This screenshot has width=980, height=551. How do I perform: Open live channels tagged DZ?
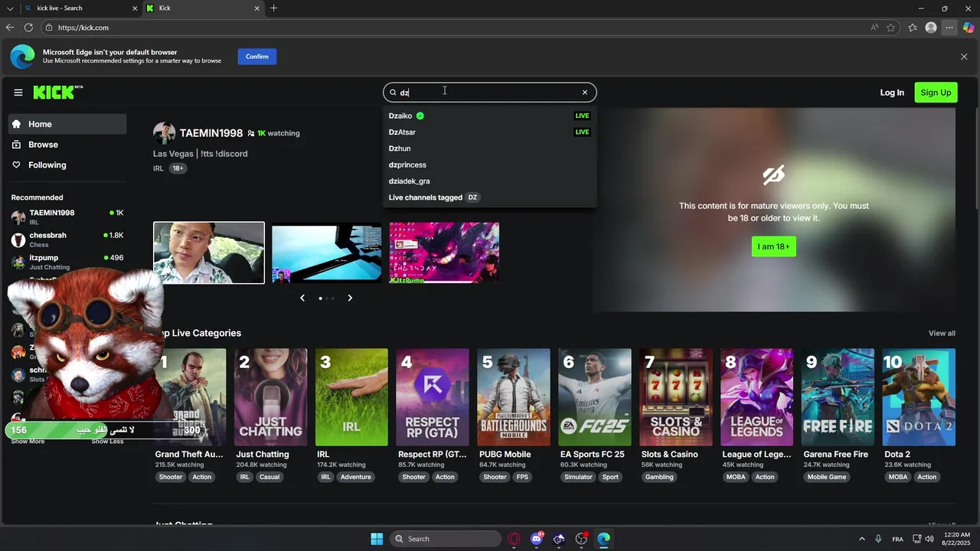(489, 197)
